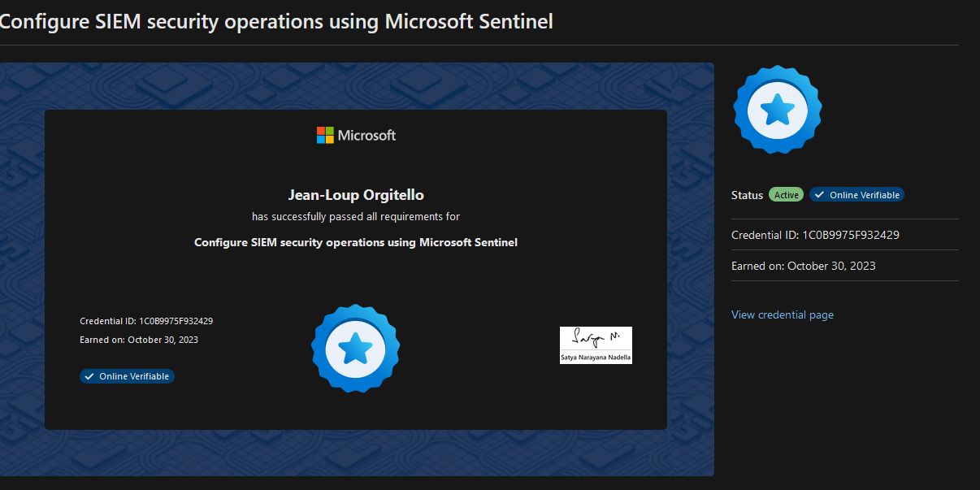This screenshot has width=980, height=490.
Task: Click the Microsoft logo on the certificate
Action: point(356,135)
